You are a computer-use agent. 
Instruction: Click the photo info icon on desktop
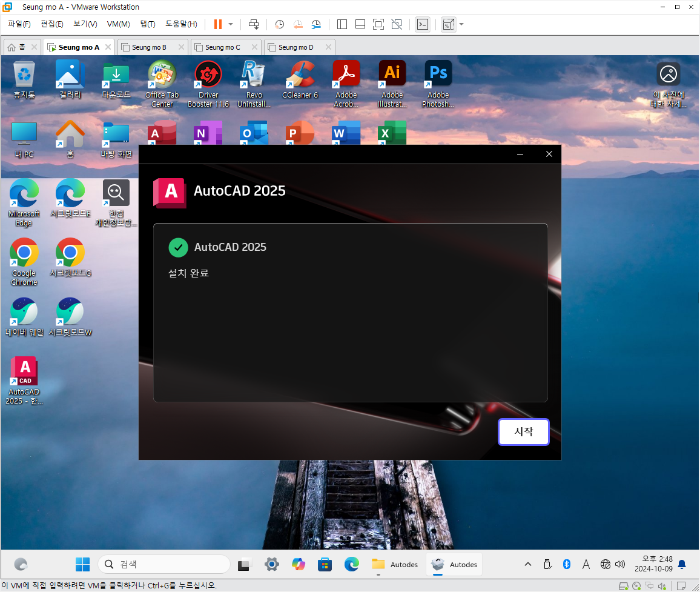tap(668, 85)
